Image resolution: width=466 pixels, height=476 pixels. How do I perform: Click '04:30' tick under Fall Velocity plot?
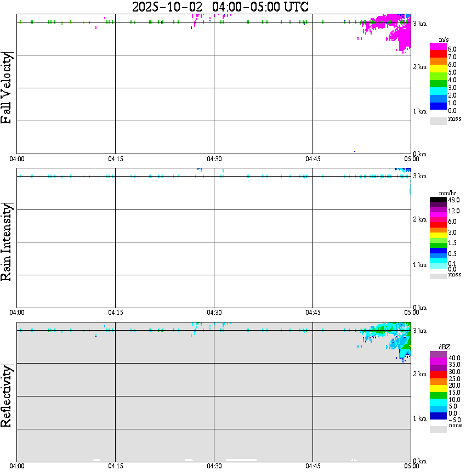pyautogui.click(x=214, y=159)
